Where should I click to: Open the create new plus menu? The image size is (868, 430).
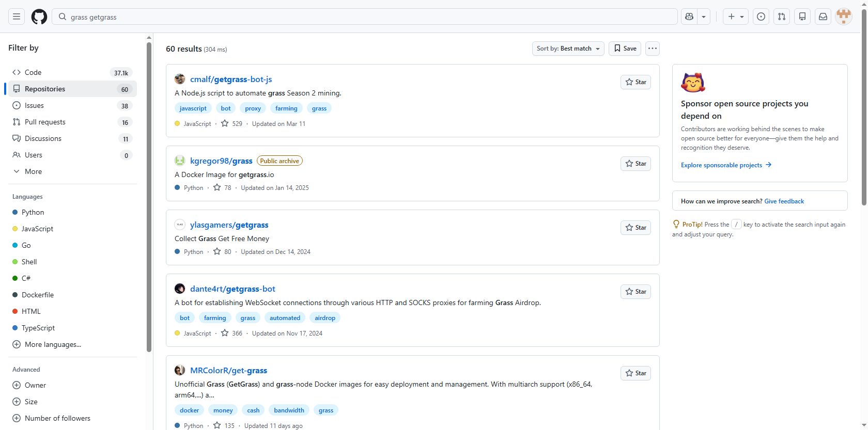736,17
